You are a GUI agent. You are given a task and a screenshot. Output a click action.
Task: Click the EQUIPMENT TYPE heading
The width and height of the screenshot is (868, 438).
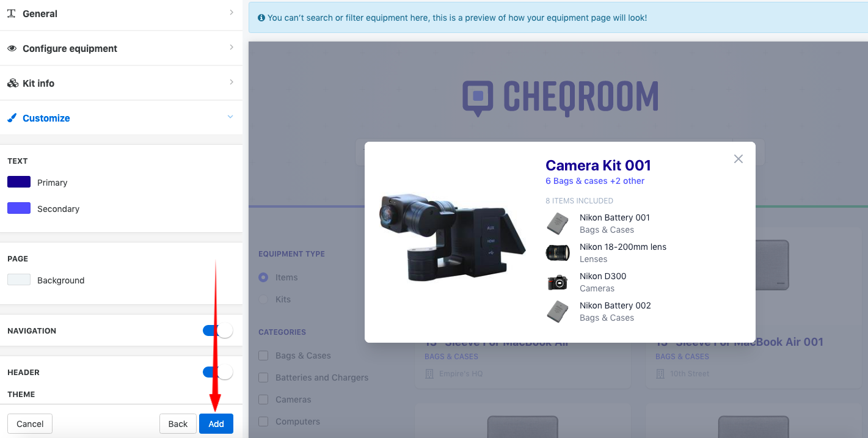[x=291, y=254]
